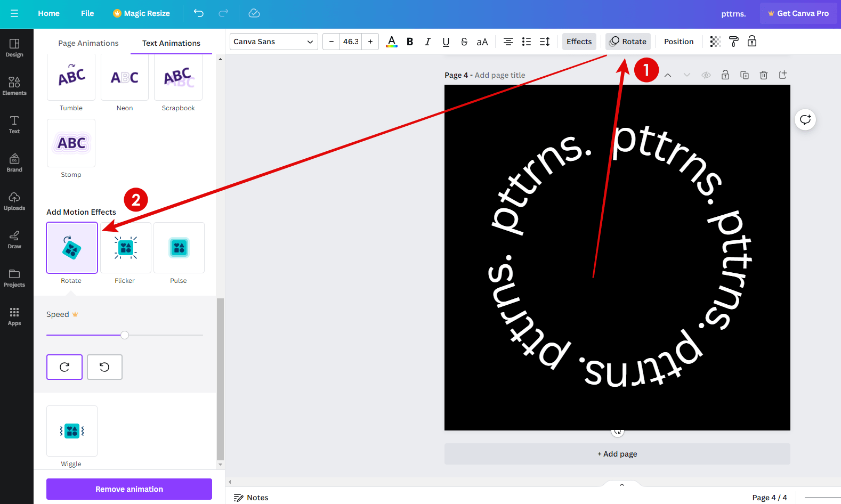Increase font size with plus button
Screen dimensions: 841x504
pyautogui.click(x=370, y=42)
